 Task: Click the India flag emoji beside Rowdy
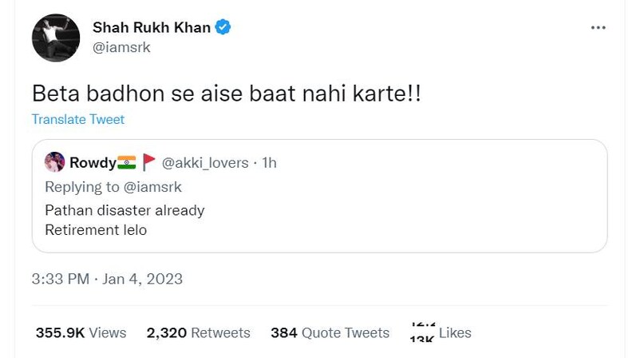(127, 163)
